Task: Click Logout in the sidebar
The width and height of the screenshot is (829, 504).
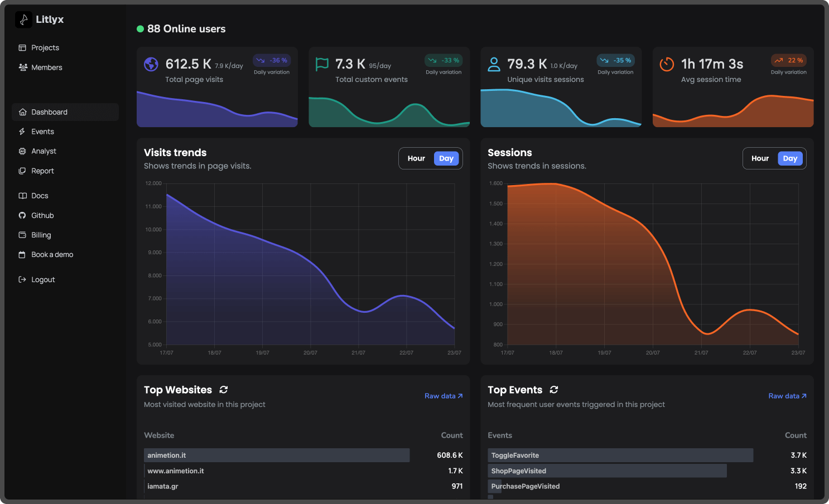Action: pyautogui.click(x=43, y=280)
